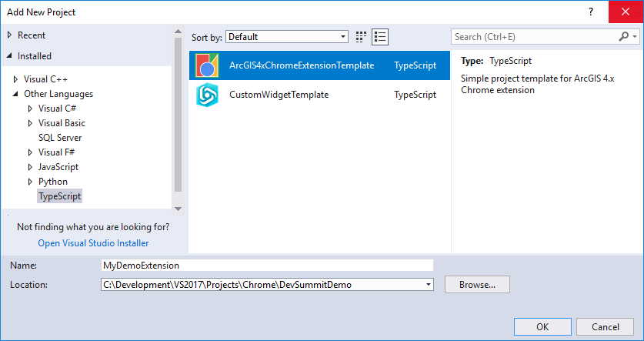Close the Add New Project dialog
The width and height of the screenshot is (644, 341).
626,12
